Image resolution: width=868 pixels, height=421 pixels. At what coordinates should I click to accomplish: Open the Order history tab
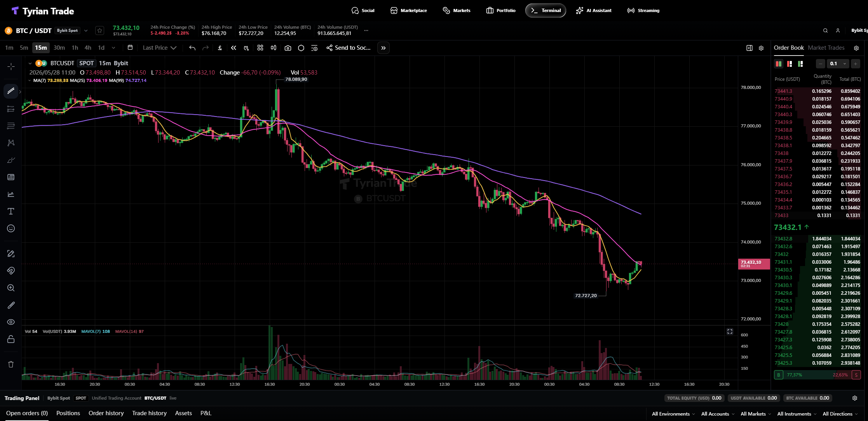click(x=106, y=413)
